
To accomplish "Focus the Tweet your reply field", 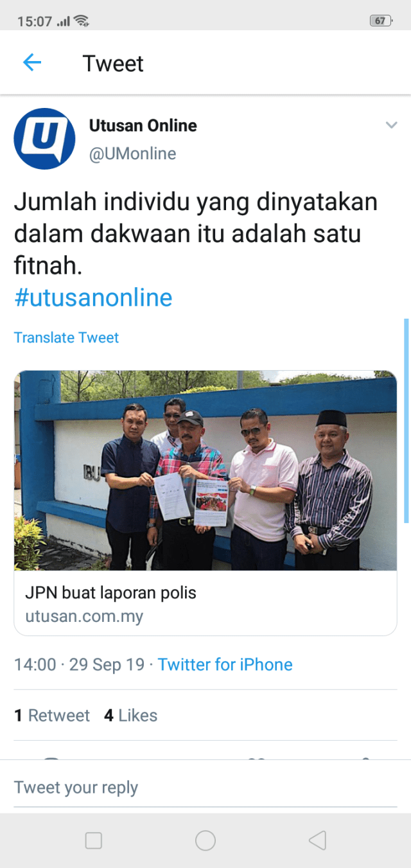I will (x=205, y=788).
